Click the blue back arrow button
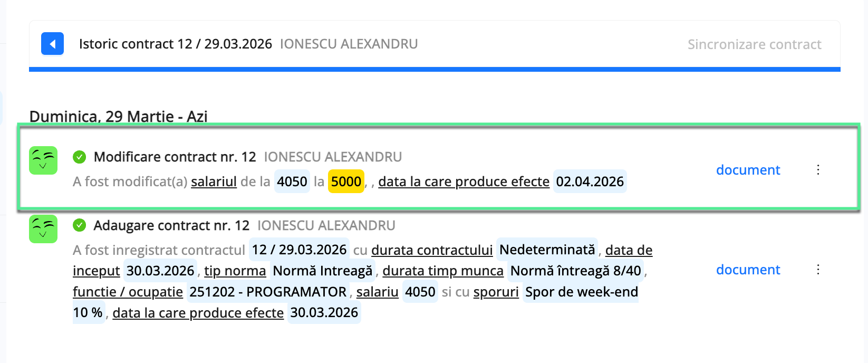Viewport: 868px width, 363px height. click(x=52, y=44)
